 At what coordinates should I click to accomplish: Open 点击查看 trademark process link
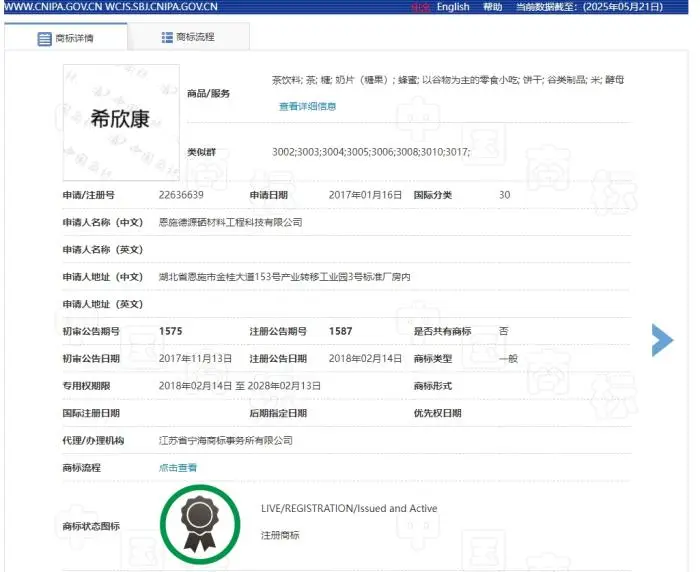point(178,467)
